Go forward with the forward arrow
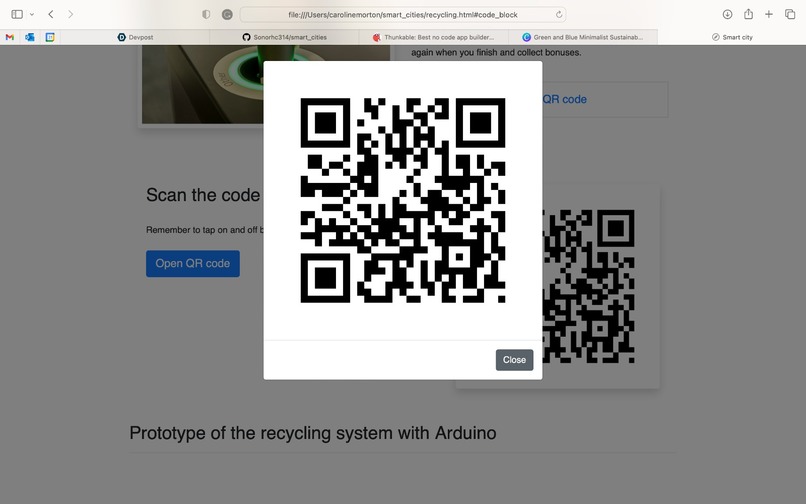Image resolution: width=806 pixels, height=504 pixels. pos(70,14)
